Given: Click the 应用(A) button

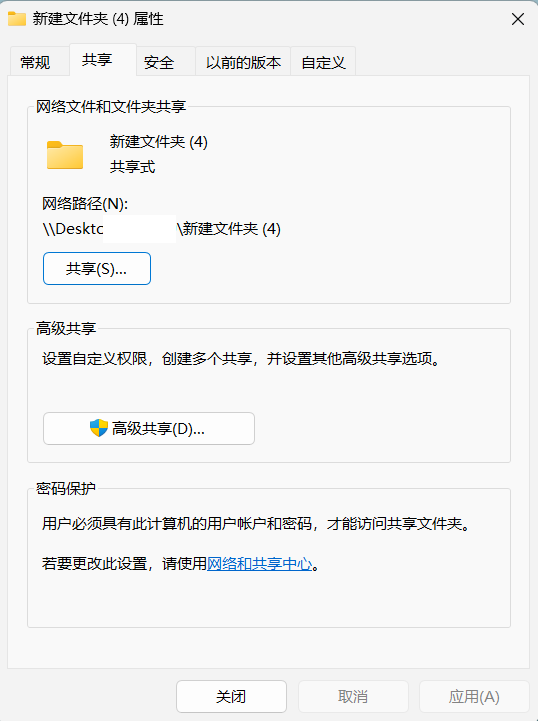Looking at the screenshot, I should click(474, 697).
